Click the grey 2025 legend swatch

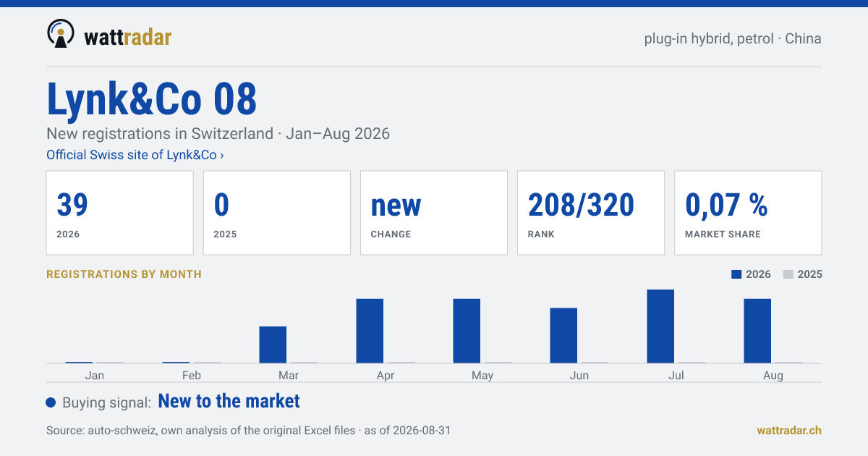pyautogui.click(x=788, y=274)
